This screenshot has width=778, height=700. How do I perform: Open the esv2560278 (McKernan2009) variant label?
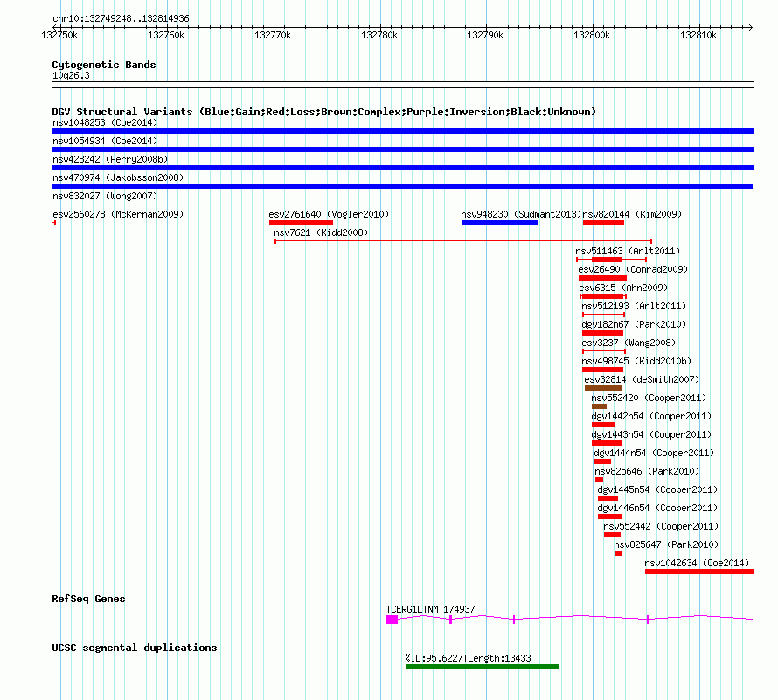click(x=118, y=214)
